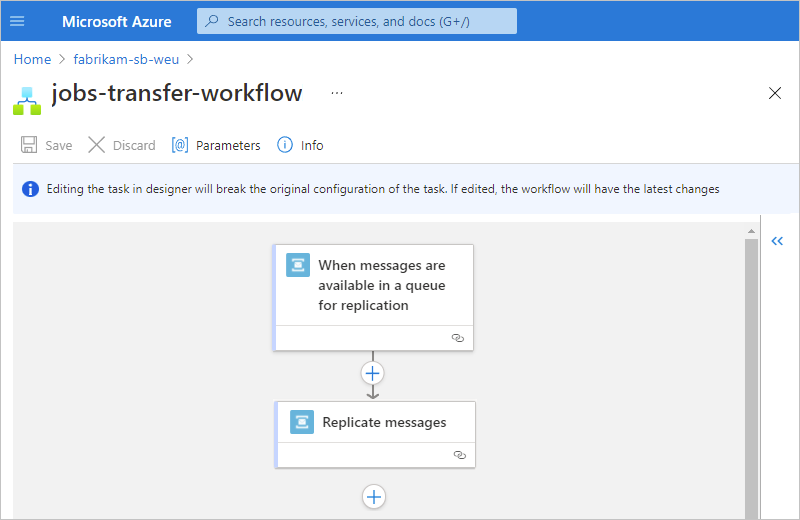Viewport: 800px width, 520px height.
Task: Click the connection link icon on Replicate messages
Action: 460,454
